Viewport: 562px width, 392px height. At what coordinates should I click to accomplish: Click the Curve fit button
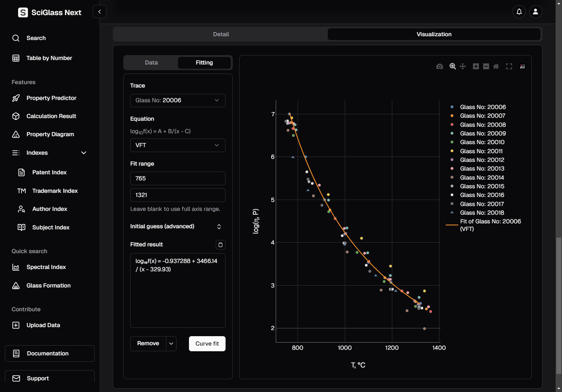[207, 344]
